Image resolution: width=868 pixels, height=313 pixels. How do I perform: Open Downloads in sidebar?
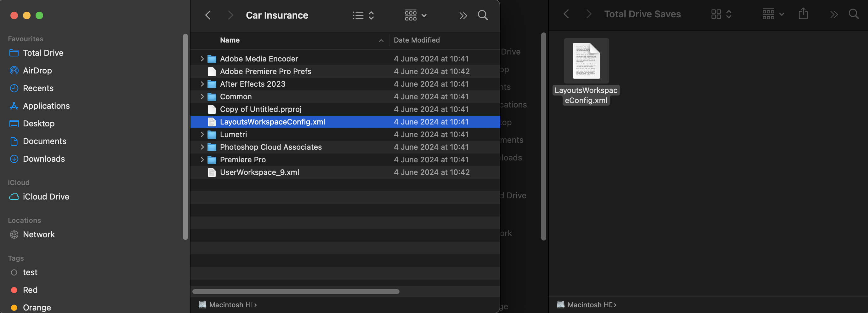coord(44,159)
